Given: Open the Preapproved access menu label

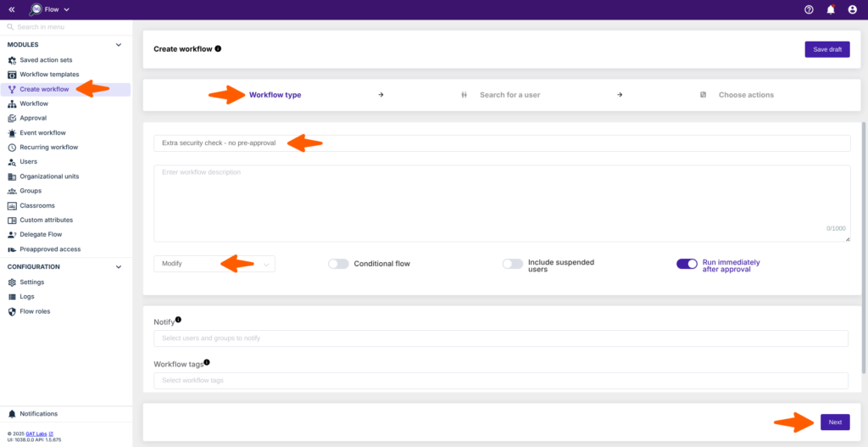Looking at the screenshot, I should tap(50, 249).
